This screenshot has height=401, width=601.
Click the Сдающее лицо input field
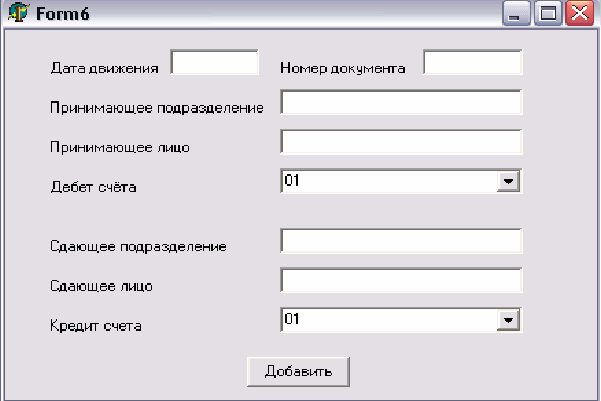402,281
